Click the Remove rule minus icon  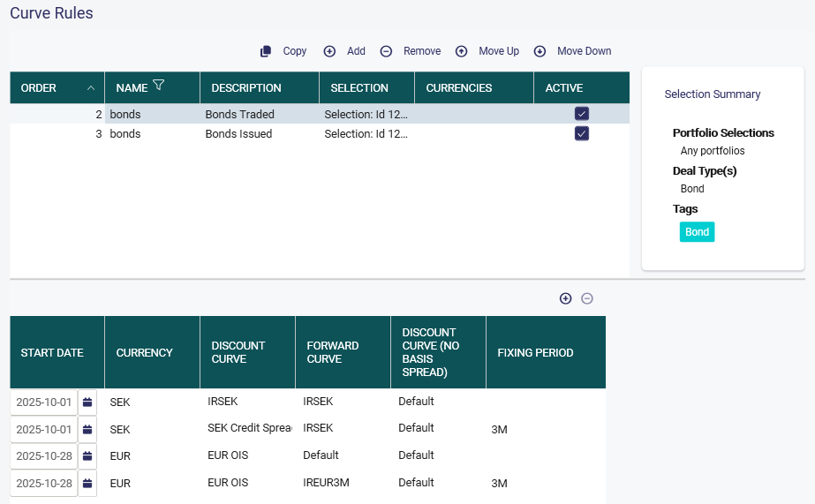(386, 51)
